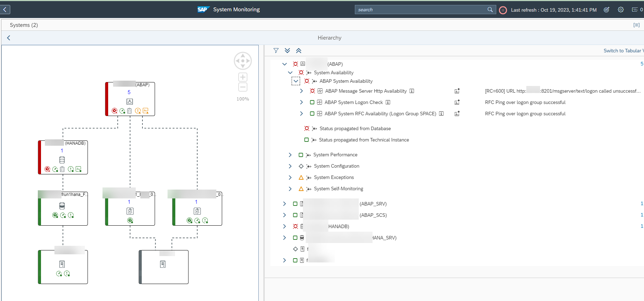Zoom out on the topology diagram

pos(243,87)
